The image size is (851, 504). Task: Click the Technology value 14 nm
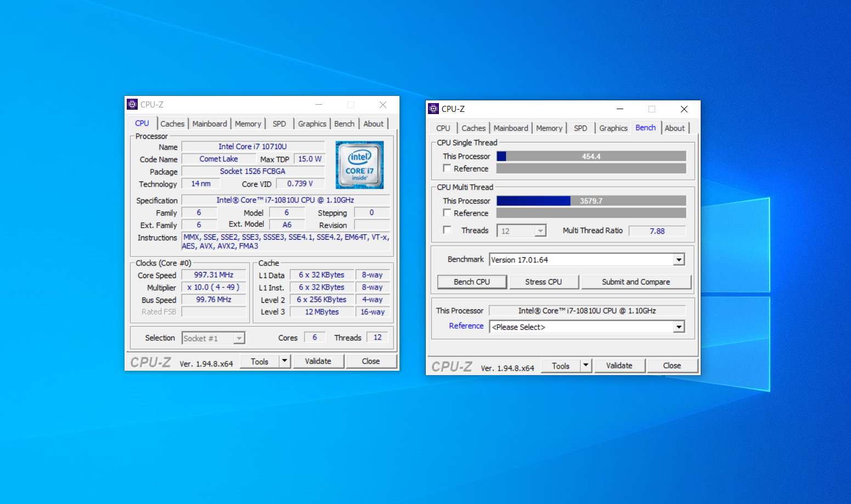[201, 184]
